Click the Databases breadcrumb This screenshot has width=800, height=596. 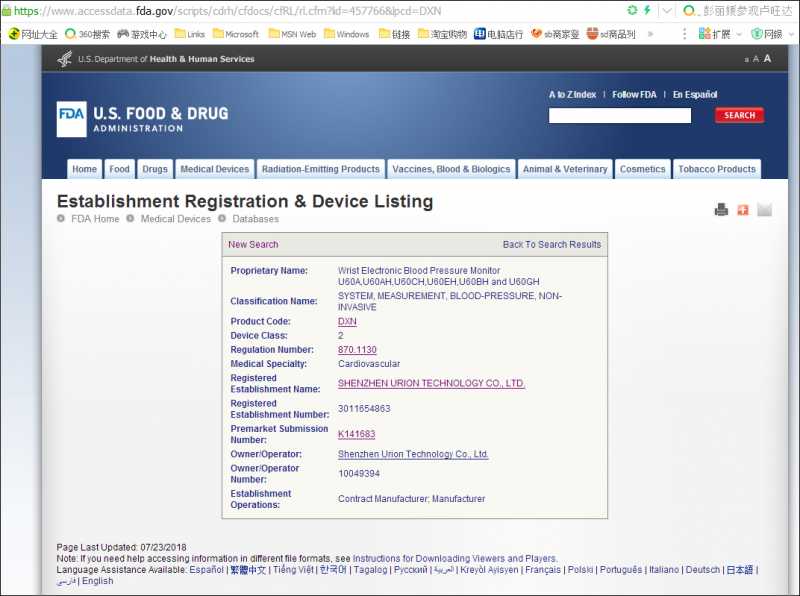pos(256,219)
